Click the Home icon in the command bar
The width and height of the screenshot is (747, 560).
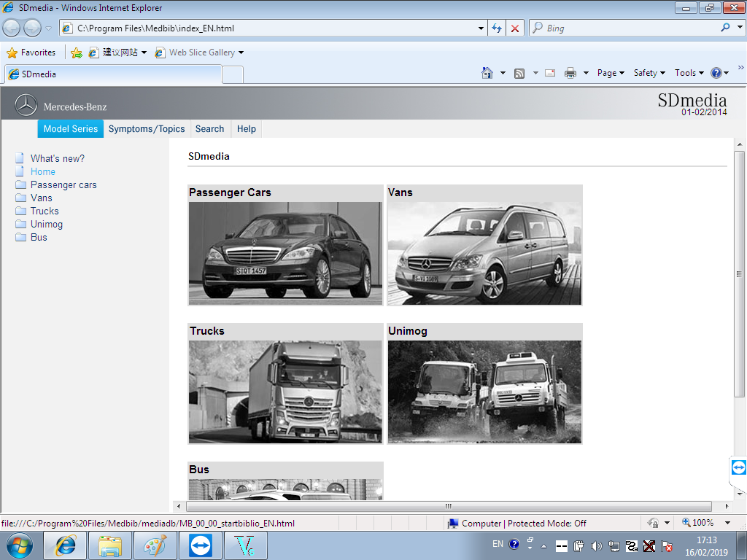coord(487,73)
